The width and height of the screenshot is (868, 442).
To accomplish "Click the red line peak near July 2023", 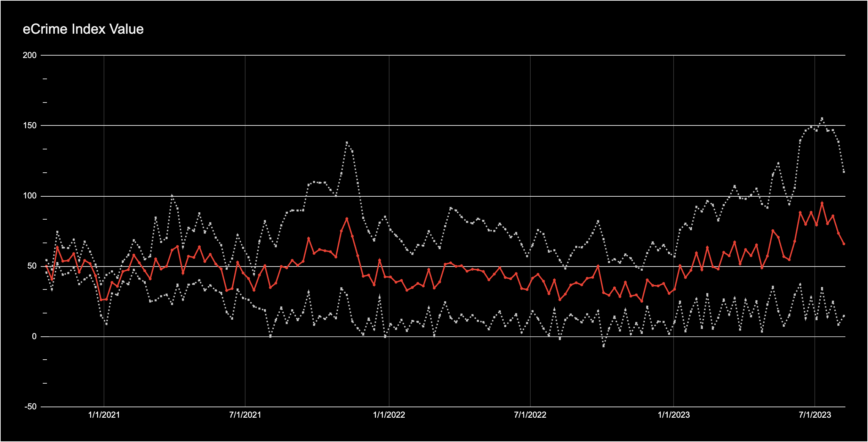I will click(822, 203).
